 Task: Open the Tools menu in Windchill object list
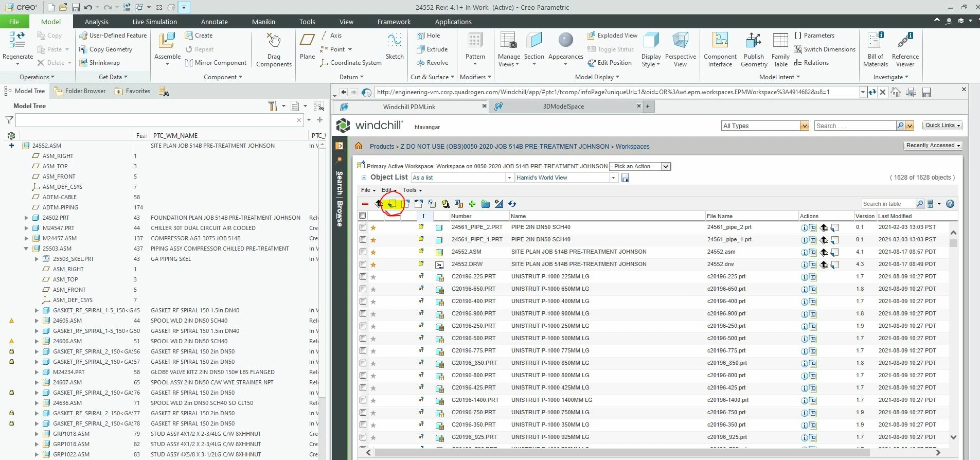[412, 190]
